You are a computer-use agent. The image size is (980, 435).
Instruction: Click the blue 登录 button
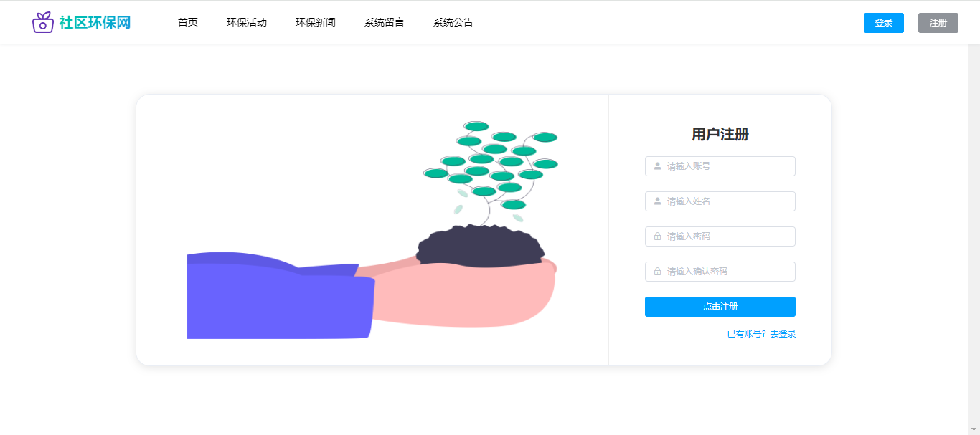point(884,23)
